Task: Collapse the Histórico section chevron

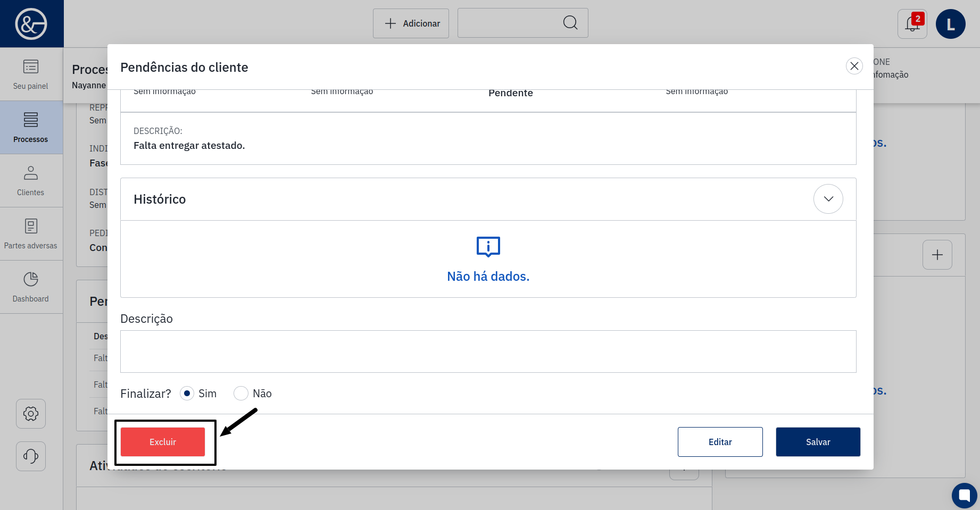Action: point(828,199)
